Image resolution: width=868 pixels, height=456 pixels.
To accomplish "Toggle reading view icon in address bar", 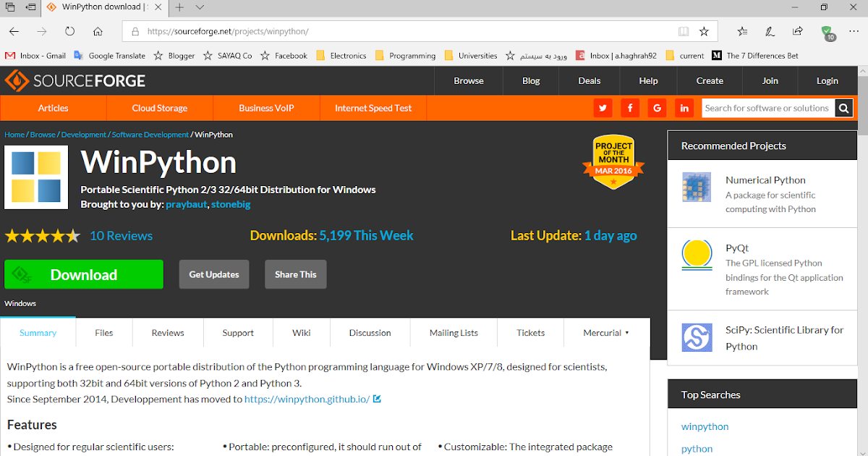I will pyautogui.click(x=684, y=31).
